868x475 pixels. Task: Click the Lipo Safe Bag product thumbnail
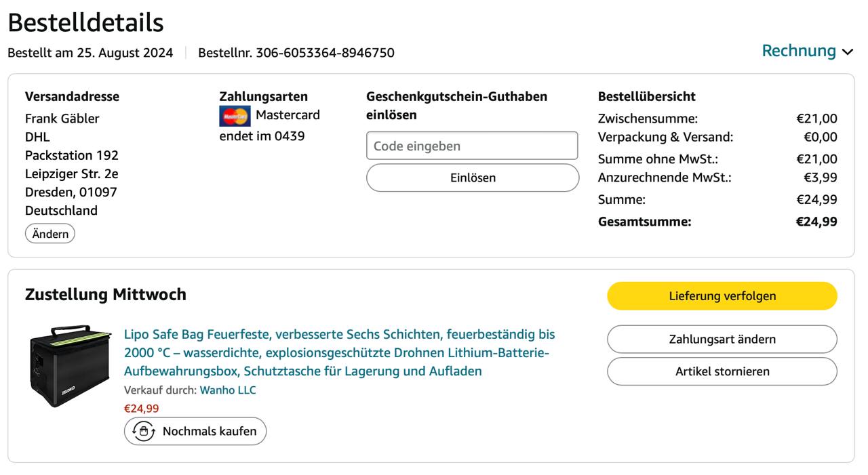[x=71, y=365]
